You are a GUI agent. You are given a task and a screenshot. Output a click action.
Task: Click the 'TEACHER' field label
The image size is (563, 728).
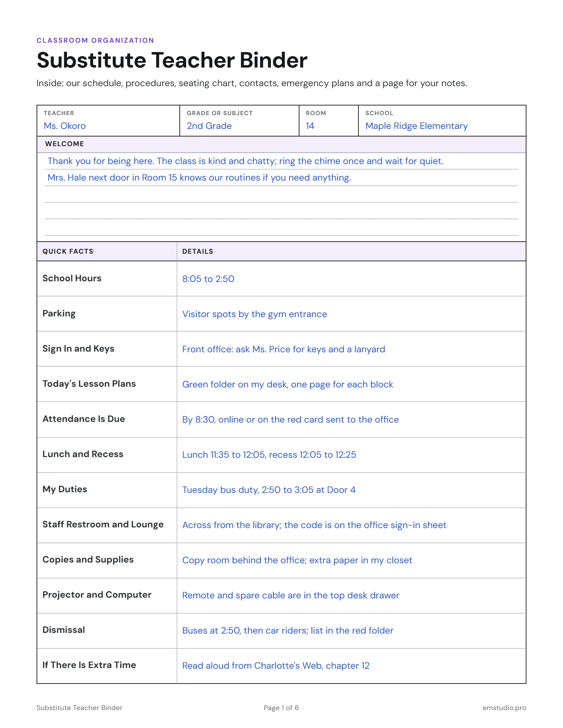[x=59, y=113]
